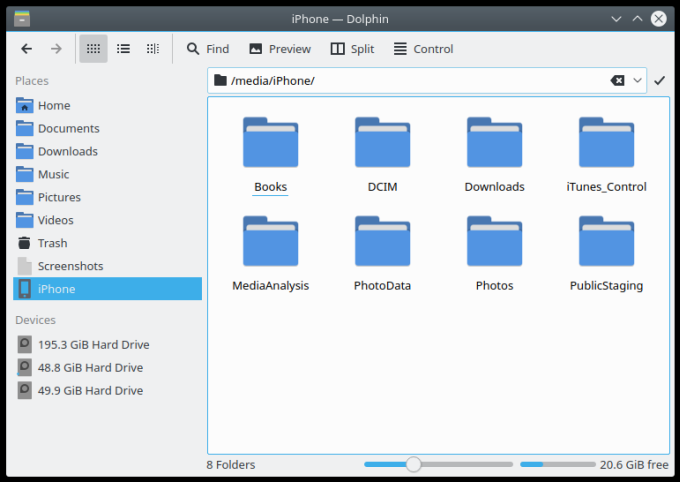Adjust the icon zoom slider
This screenshot has height=482, width=680.
413,464
